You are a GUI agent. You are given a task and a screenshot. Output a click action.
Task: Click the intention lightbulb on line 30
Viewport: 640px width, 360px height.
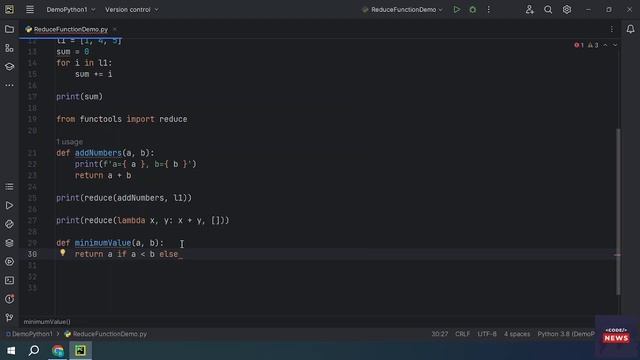[62, 253]
